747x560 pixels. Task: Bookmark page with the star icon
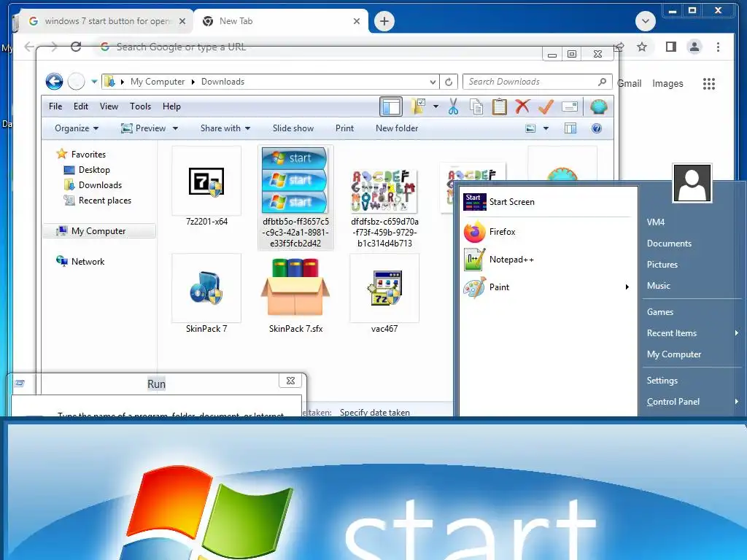pyautogui.click(x=642, y=47)
